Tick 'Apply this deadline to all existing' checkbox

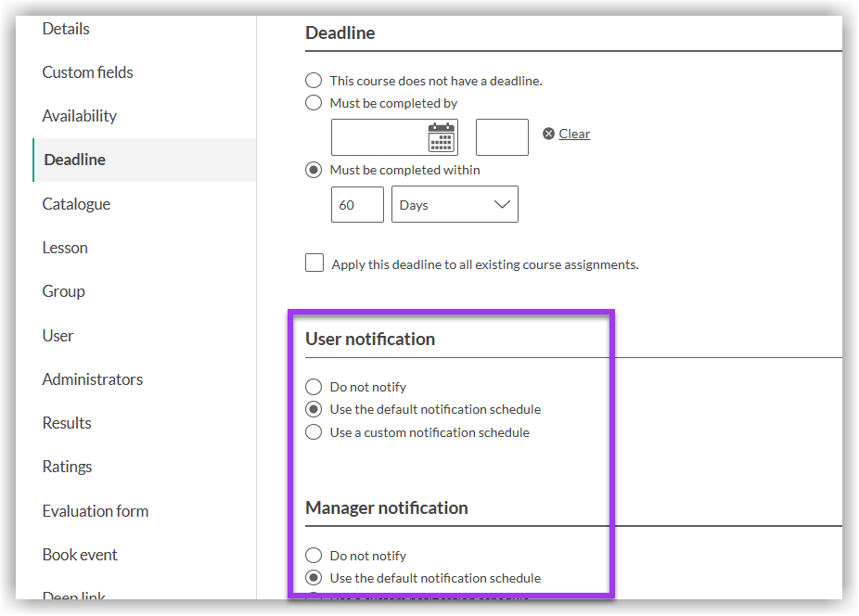coord(314,263)
